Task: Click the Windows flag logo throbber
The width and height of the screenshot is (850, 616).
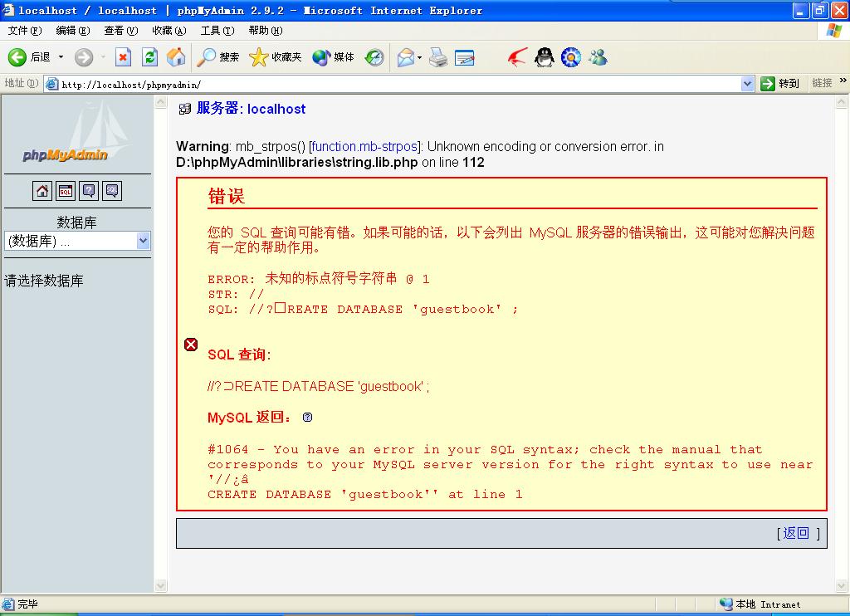Action: tap(834, 31)
